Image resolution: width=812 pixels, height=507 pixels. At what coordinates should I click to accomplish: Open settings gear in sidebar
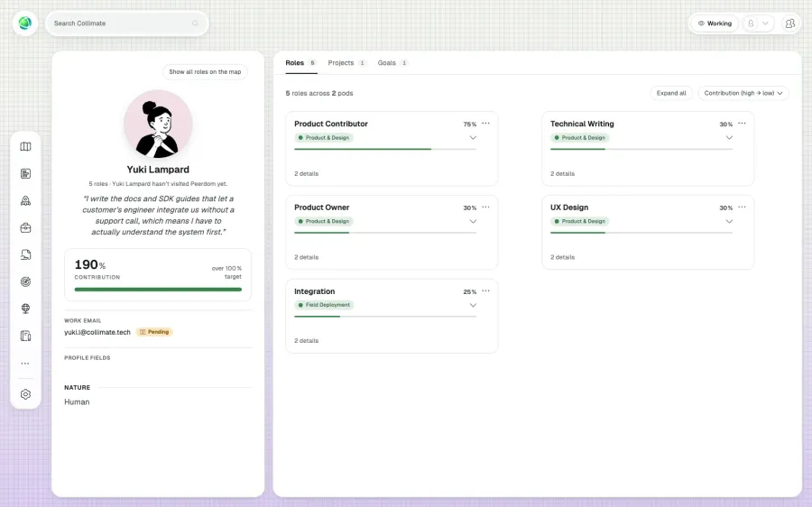click(x=25, y=394)
